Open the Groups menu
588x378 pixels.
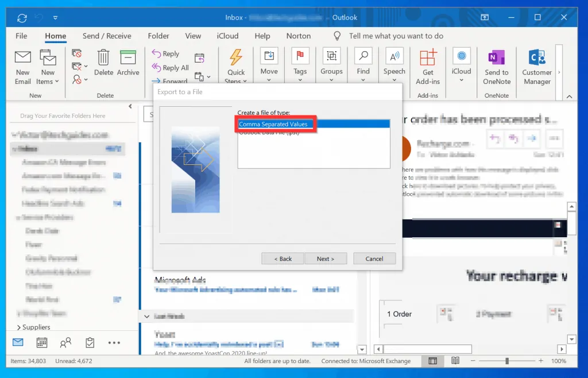tap(331, 65)
